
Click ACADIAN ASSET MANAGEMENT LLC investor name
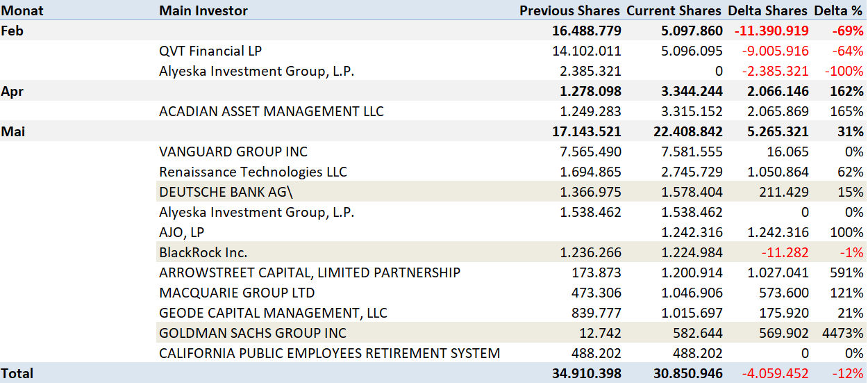tap(272, 111)
